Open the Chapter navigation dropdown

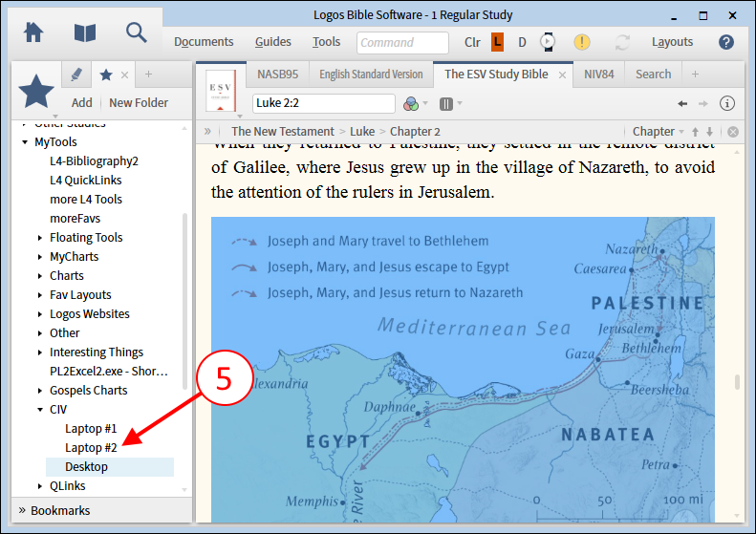[x=659, y=132]
